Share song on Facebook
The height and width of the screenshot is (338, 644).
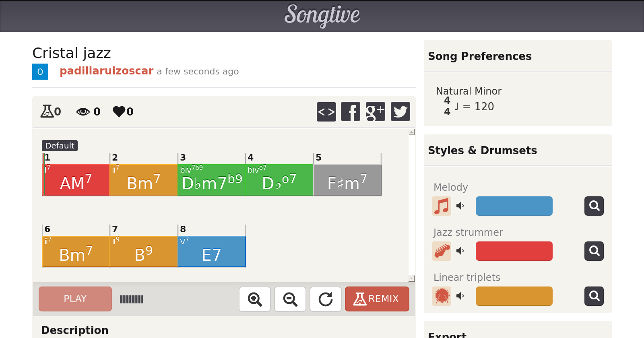click(351, 111)
